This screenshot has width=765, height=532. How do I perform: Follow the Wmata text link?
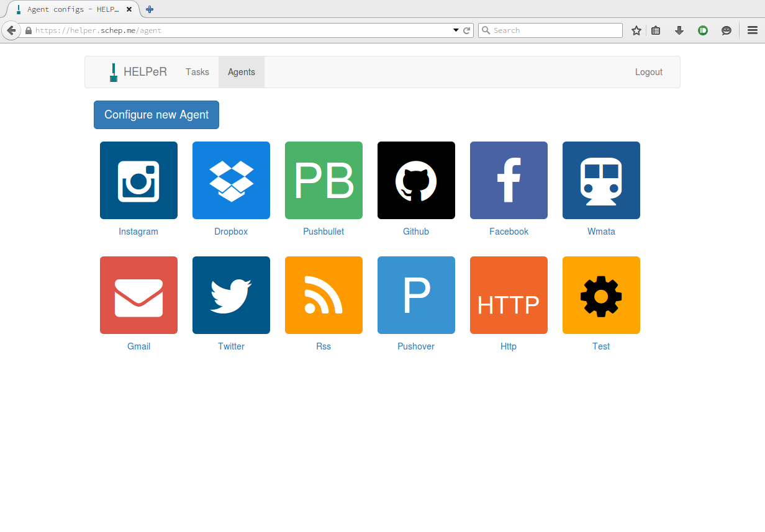pos(601,232)
